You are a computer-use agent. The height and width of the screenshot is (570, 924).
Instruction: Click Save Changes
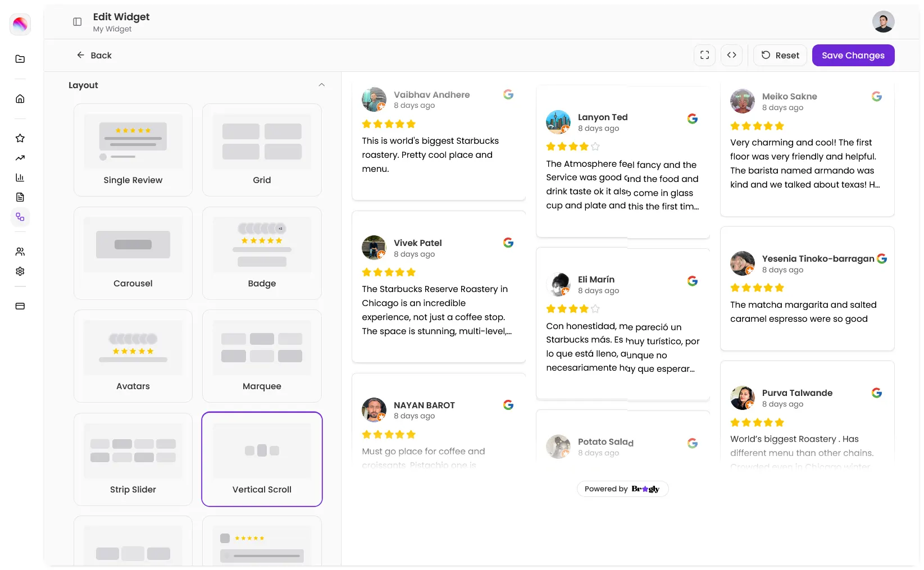coord(853,55)
